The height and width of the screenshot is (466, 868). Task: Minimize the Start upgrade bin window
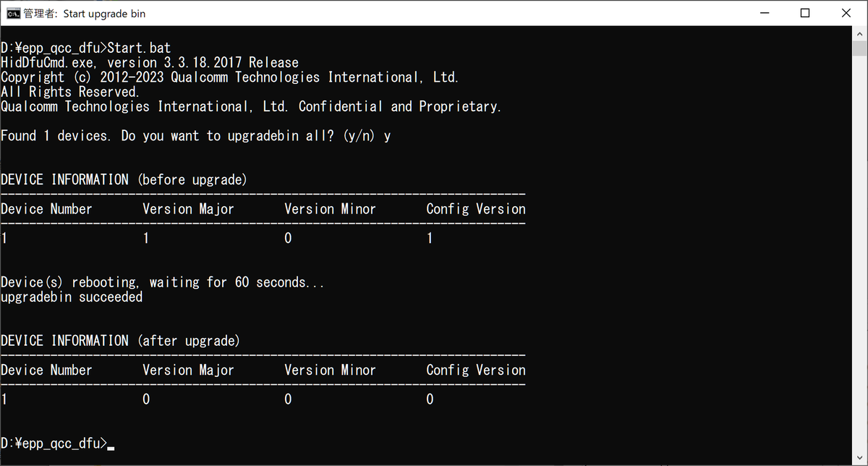[x=764, y=13]
